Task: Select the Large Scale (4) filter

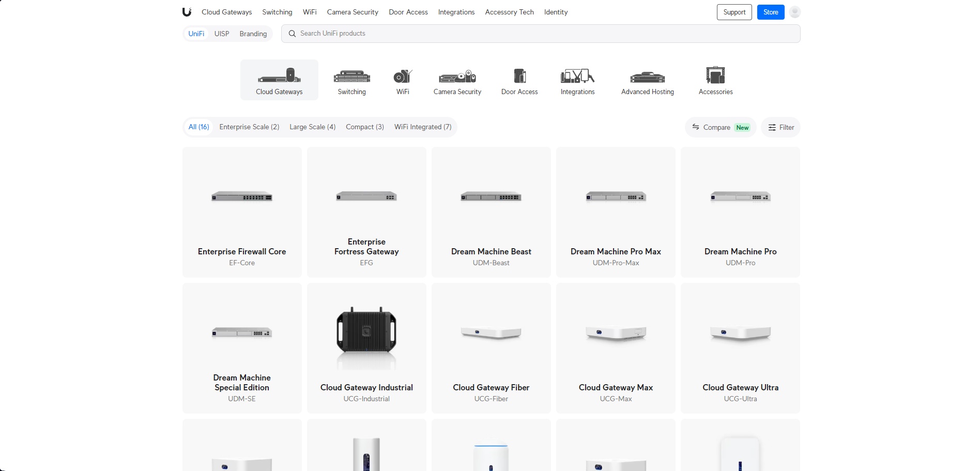Action: (x=313, y=127)
